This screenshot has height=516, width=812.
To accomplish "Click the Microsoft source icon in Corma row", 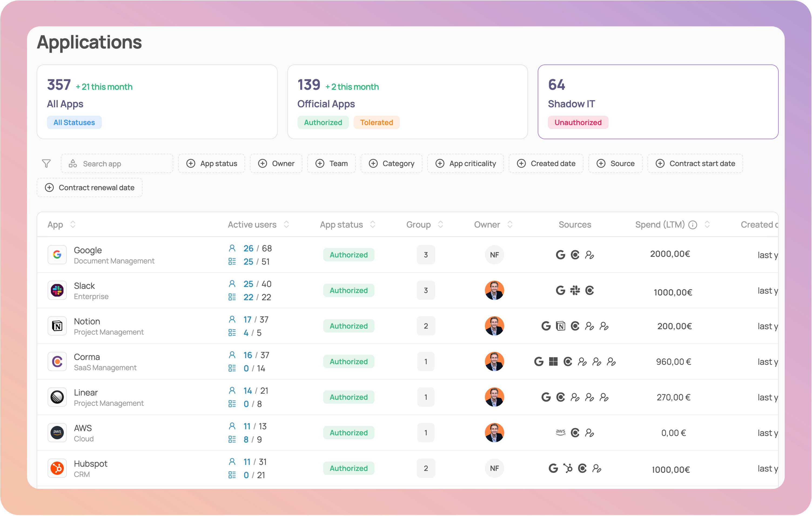I will [x=553, y=362].
